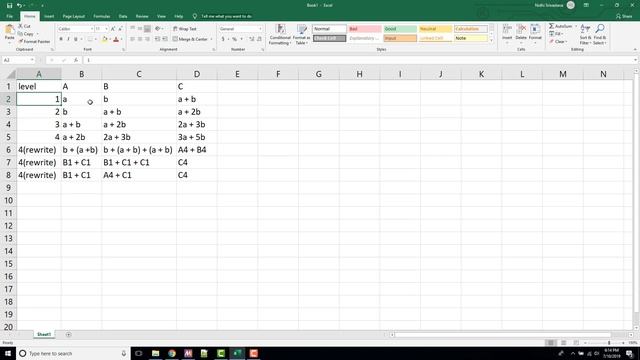The height and width of the screenshot is (360, 640).
Task: Click the Decrease Indent icon
Action: point(158,39)
